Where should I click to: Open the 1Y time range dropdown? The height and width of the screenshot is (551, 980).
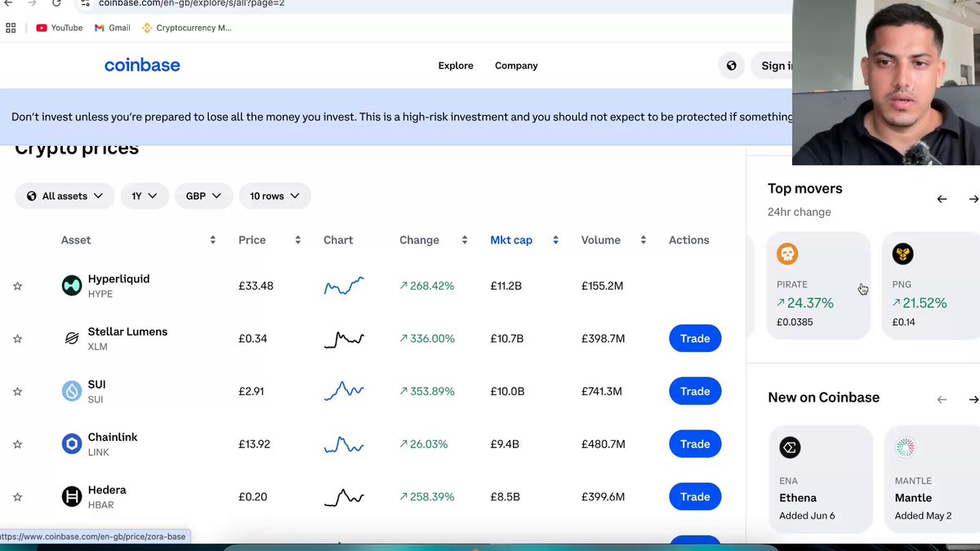coord(145,196)
